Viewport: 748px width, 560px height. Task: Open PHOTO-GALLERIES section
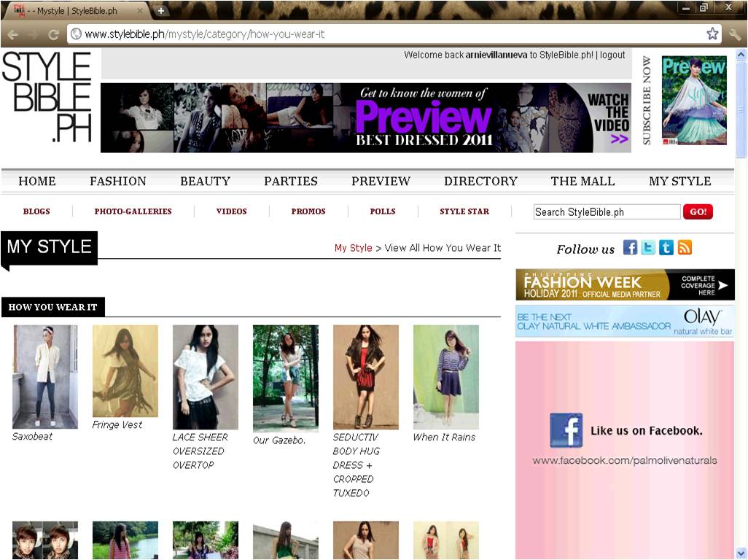click(133, 211)
